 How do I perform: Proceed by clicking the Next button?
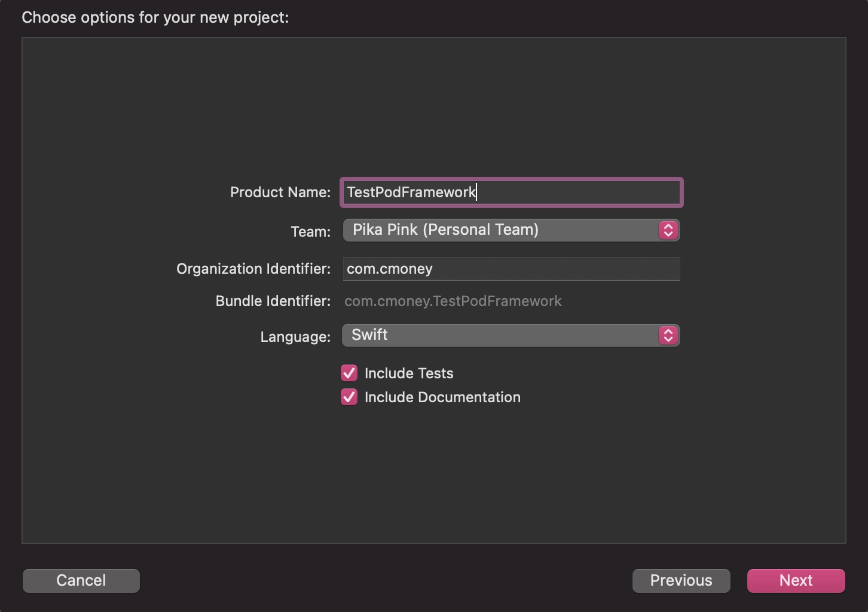[x=796, y=580]
